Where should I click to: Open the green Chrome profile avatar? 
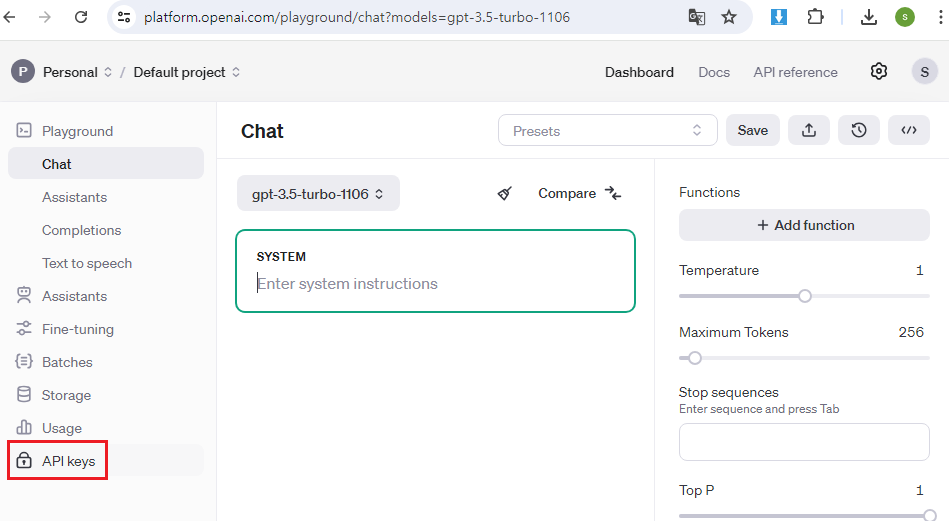click(x=905, y=17)
